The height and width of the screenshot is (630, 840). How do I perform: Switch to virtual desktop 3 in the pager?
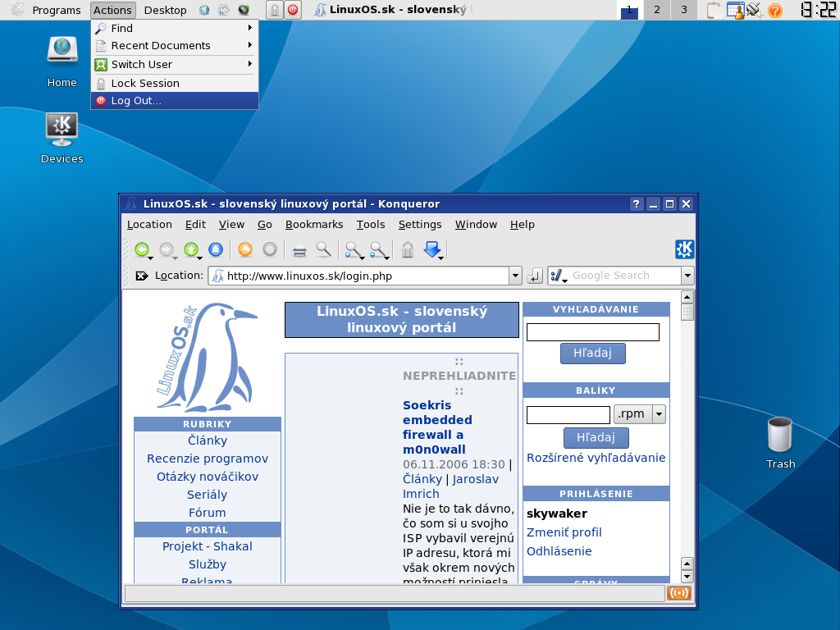pyautogui.click(x=683, y=10)
